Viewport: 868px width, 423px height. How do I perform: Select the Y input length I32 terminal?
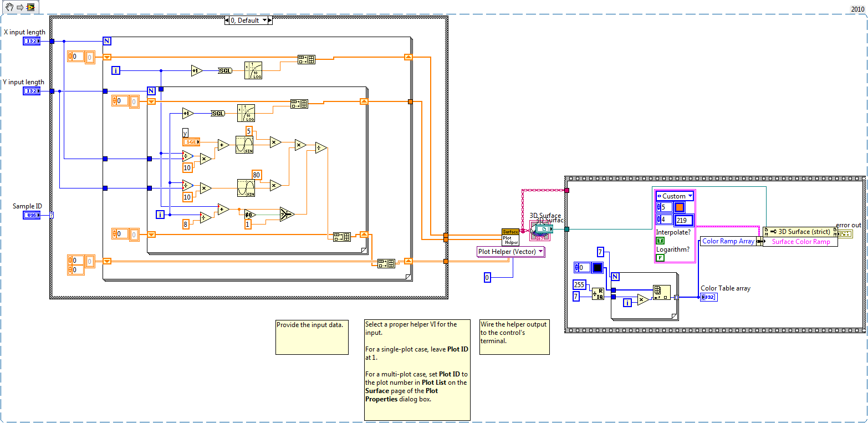click(32, 91)
